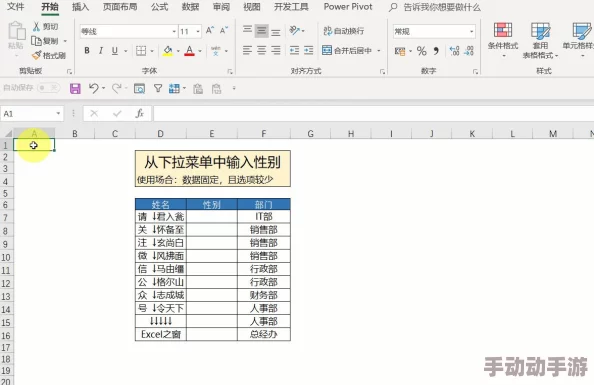Switch to the Page Layout (页面布局) tab
594x385 pixels.
click(120, 7)
